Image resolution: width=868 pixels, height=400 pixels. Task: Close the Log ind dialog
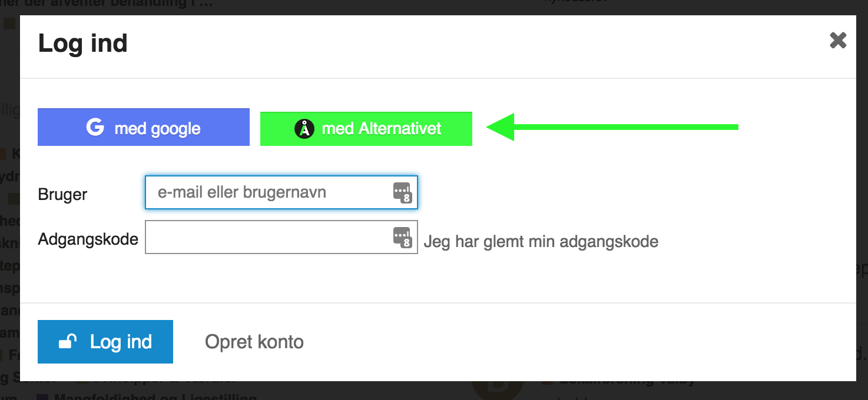(x=838, y=41)
